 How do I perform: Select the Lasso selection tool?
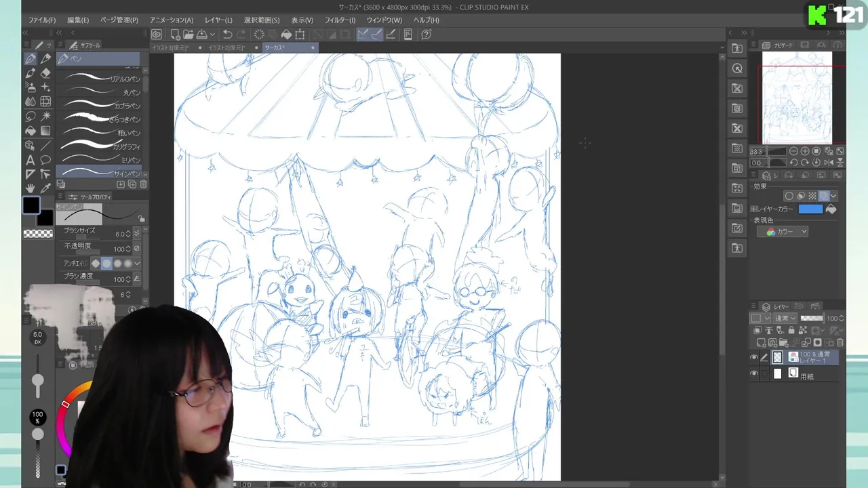click(31, 117)
